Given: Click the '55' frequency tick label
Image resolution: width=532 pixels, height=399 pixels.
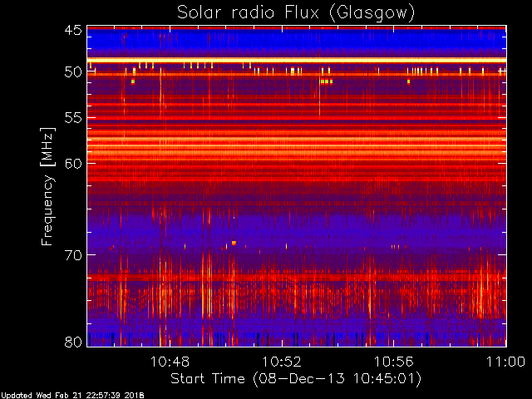Looking at the screenshot, I should 73,118.
